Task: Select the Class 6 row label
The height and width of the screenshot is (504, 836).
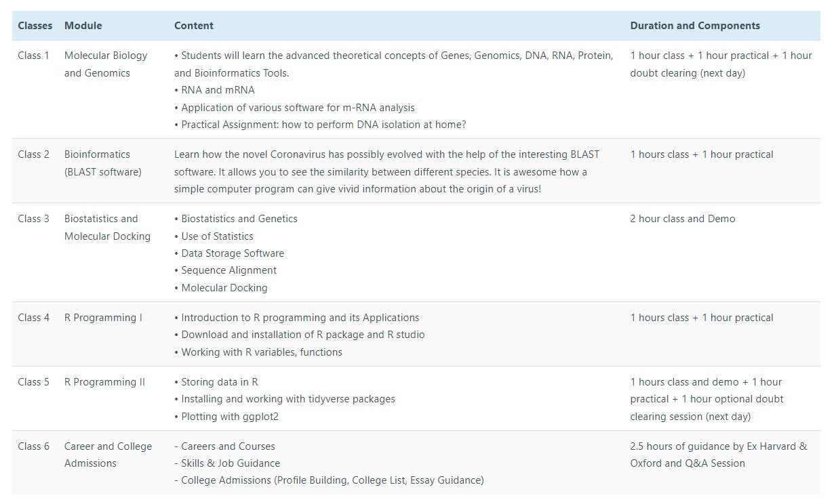Action: click(33, 446)
